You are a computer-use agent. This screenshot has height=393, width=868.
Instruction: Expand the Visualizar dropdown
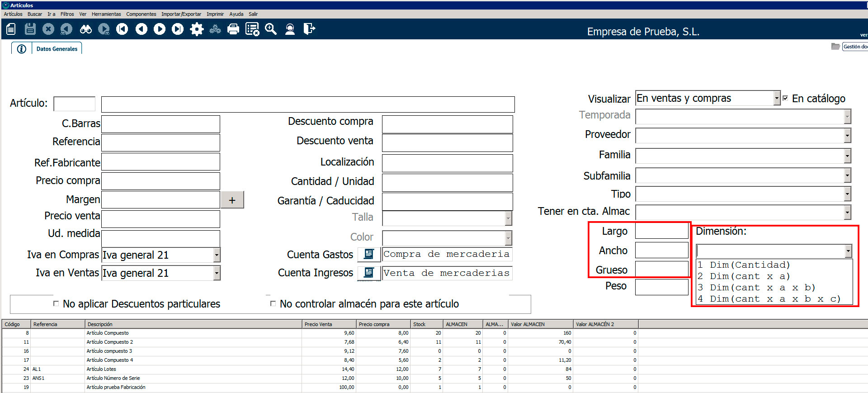777,98
